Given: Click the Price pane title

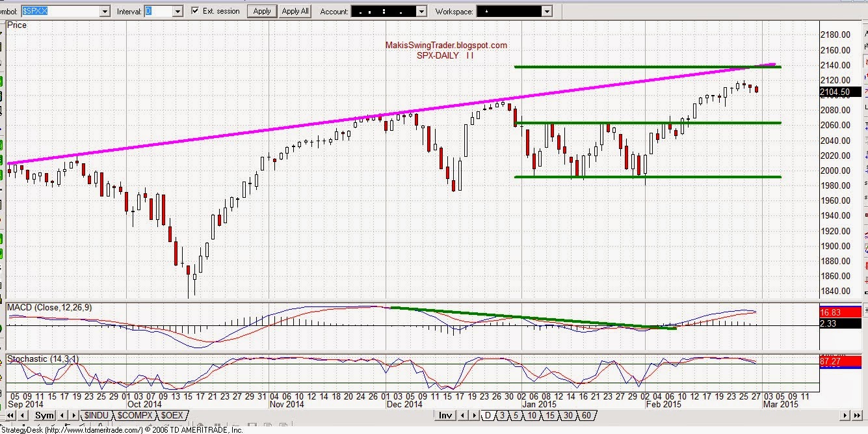Looking at the screenshot, I should tap(17, 25).
